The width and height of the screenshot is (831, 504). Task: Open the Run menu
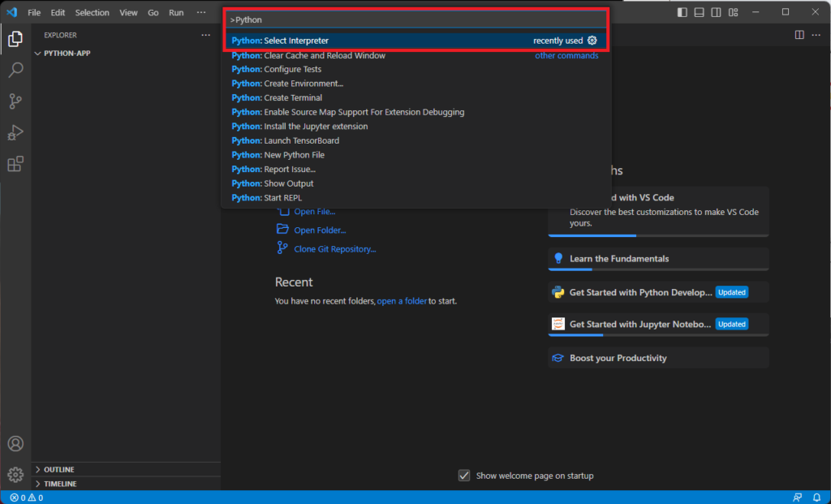176,12
